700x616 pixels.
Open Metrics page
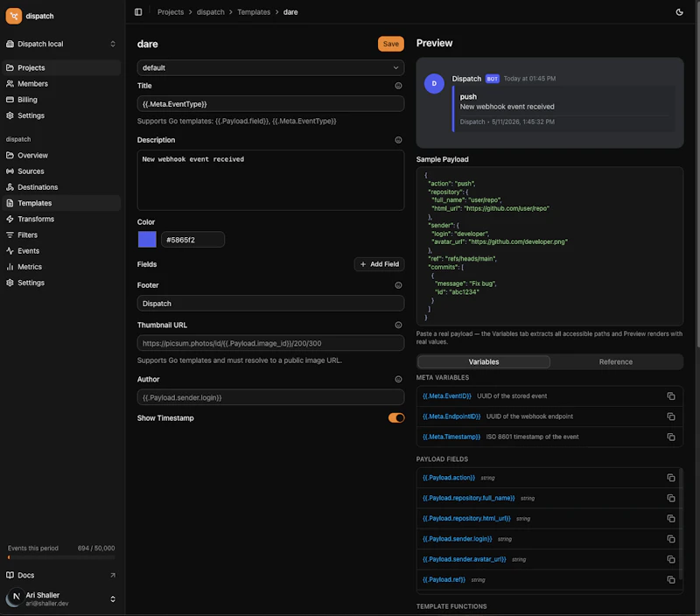[x=61, y=267]
